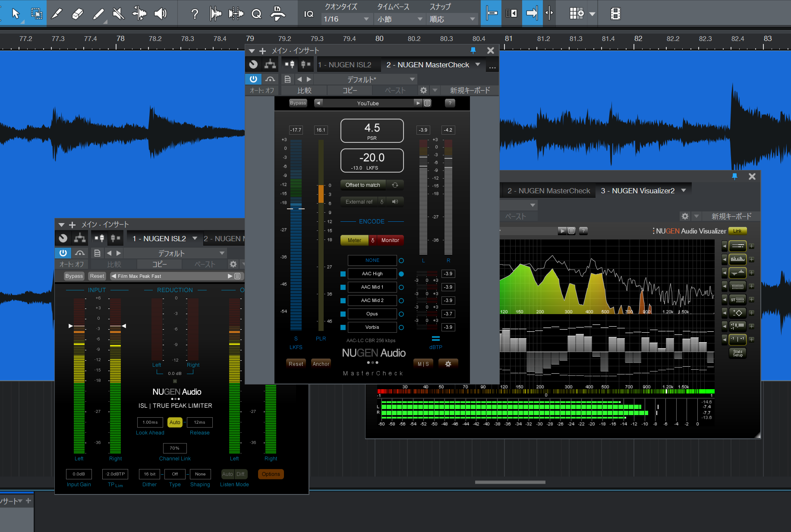Click the IQ button in toolbar
Viewport: 791px width, 532px height.
(309, 14)
